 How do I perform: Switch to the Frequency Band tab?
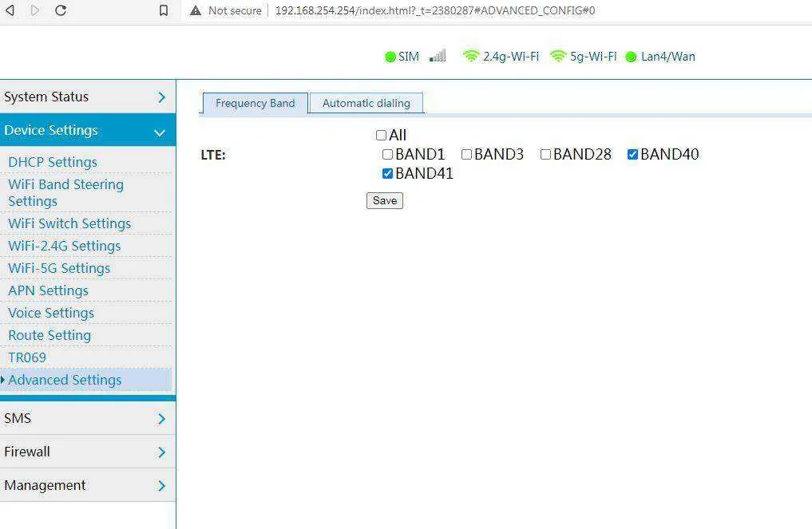point(255,103)
